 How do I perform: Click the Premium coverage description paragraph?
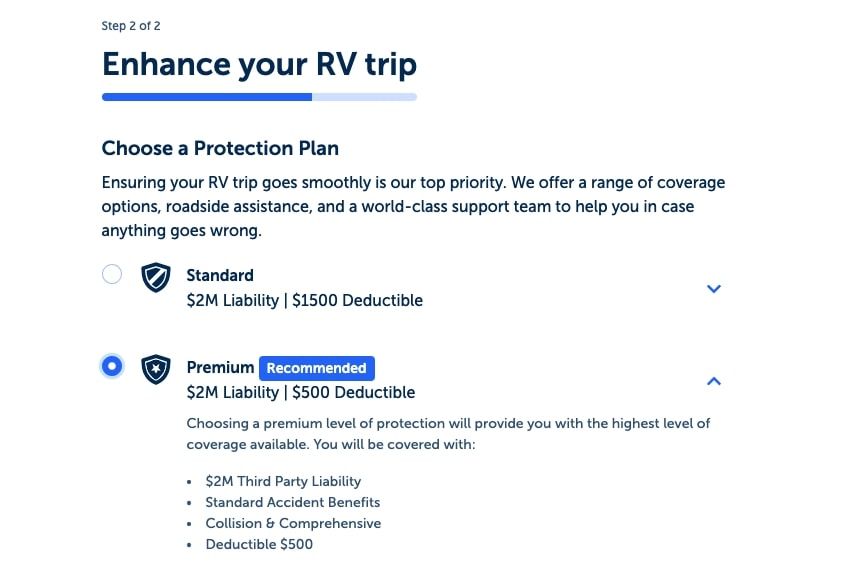pyautogui.click(x=448, y=432)
